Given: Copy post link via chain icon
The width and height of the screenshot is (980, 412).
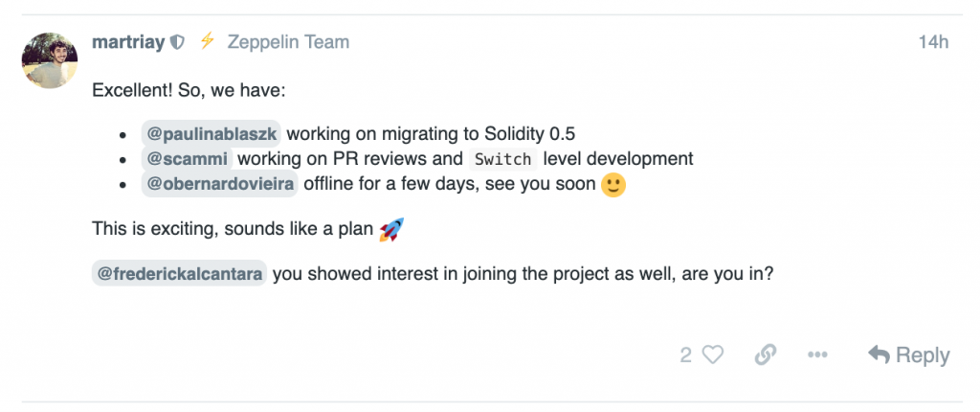Looking at the screenshot, I should pyautogui.click(x=765, y=355).
